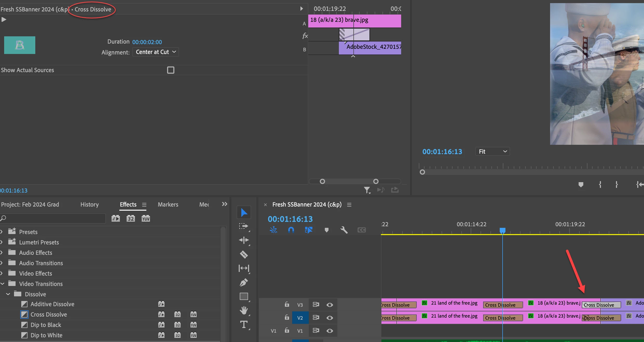This screenshot has width=644, height=342.
Task: Select the Track Select Forward tool
Action: 244,226
